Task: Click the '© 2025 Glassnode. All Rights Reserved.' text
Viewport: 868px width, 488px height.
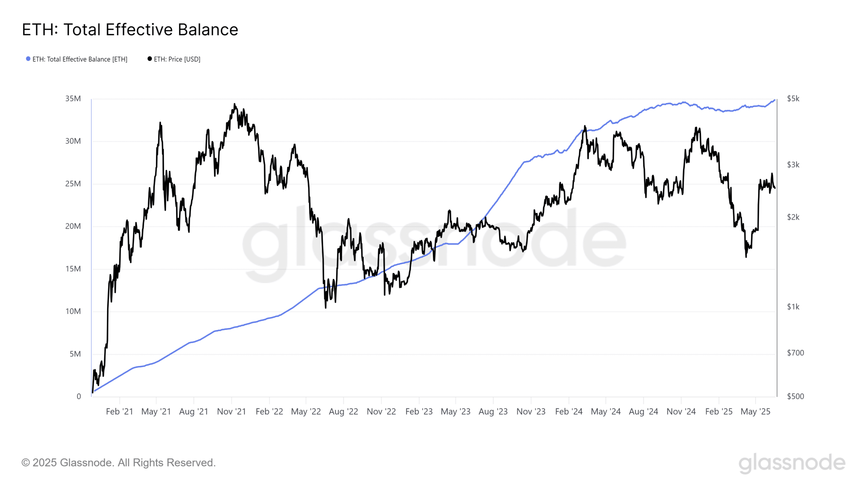Action: 118,463
